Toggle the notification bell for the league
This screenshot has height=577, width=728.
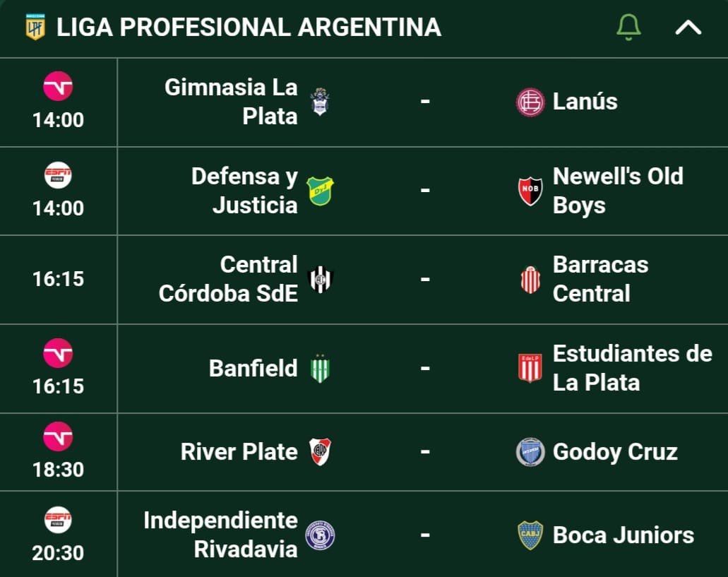pos(628,27)
